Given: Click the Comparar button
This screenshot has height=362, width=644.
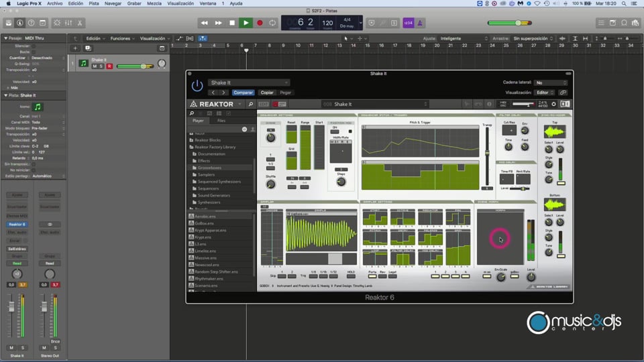Looking at the screenshot, I should point(243,93).
